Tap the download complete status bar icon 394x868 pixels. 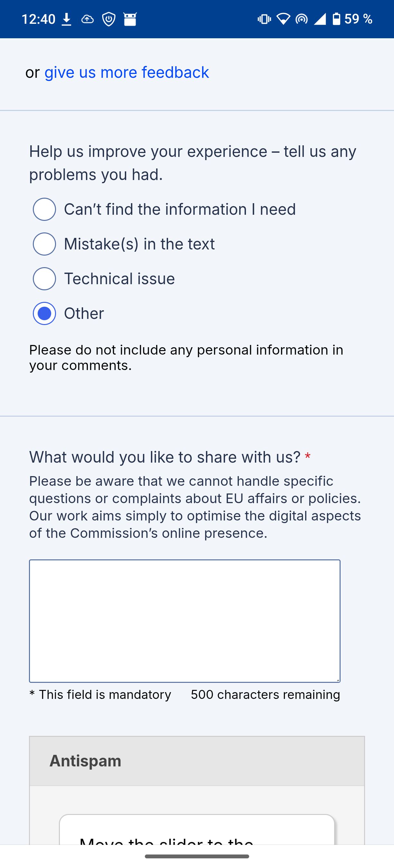(66, 19)
